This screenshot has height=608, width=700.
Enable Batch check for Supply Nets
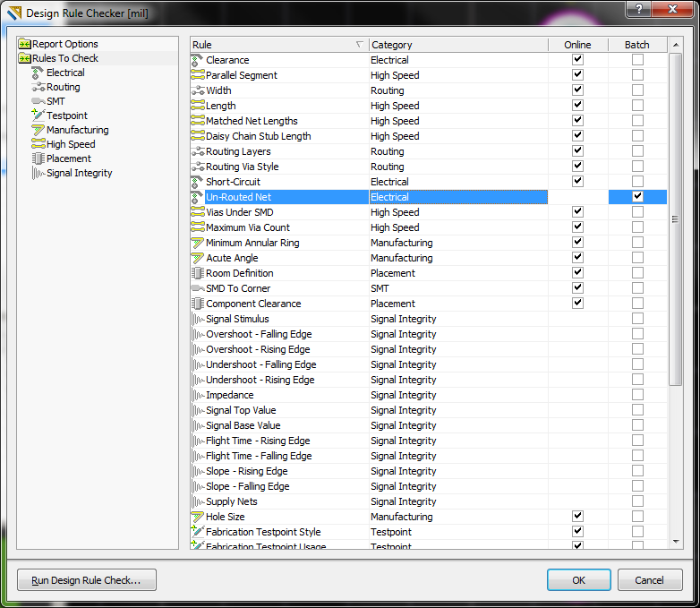coord(637,501)
